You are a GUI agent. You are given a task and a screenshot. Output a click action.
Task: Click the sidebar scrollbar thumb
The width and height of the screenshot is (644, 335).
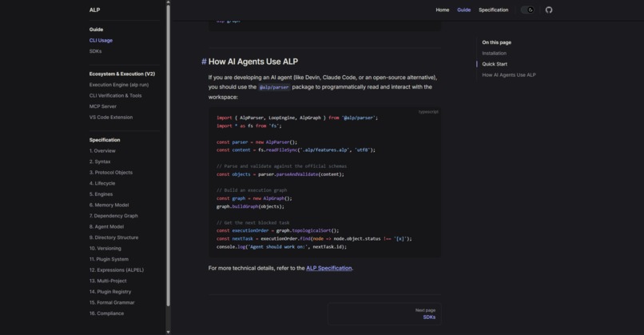pos(168,155)
